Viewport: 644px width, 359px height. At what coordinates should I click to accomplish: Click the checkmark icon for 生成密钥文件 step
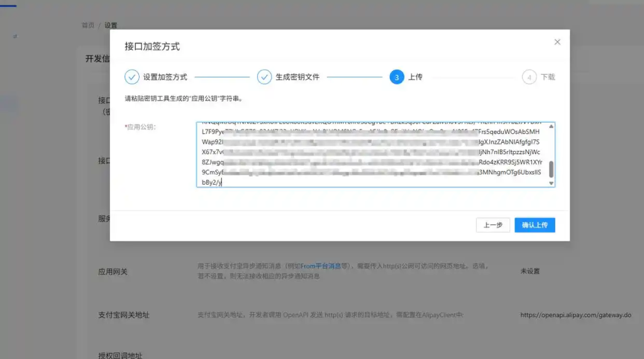[x=264, y=77]
